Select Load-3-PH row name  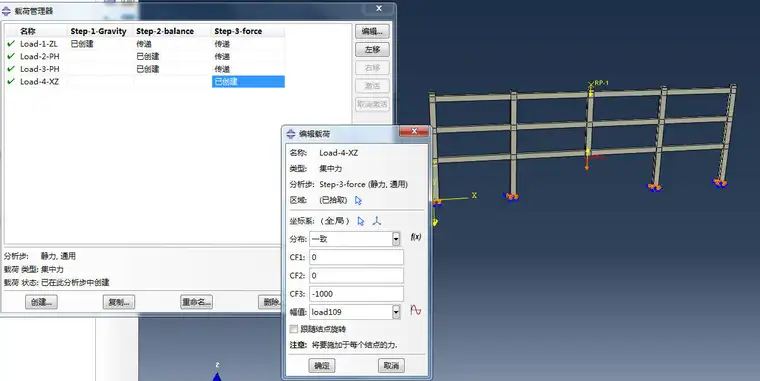[40, 69]
